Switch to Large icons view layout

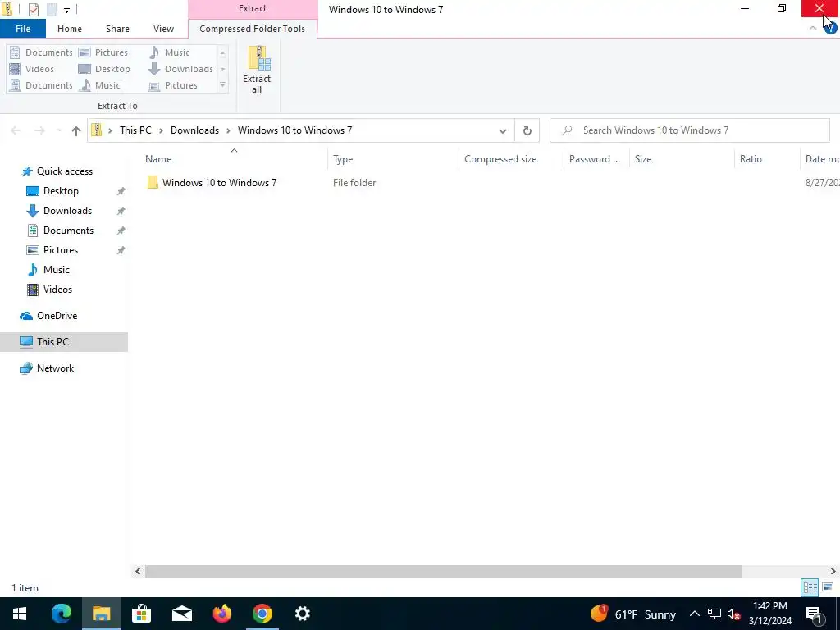pyautogui.click(x=828, y=587)
